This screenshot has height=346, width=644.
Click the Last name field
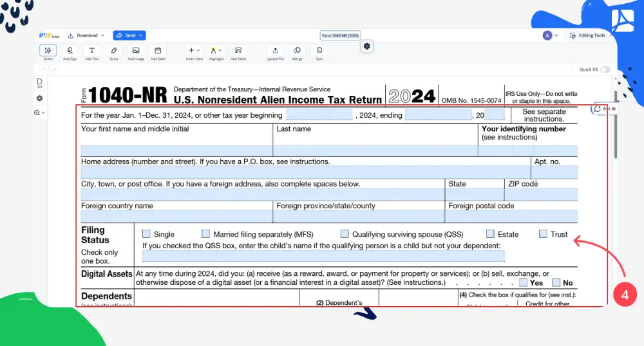375,150
